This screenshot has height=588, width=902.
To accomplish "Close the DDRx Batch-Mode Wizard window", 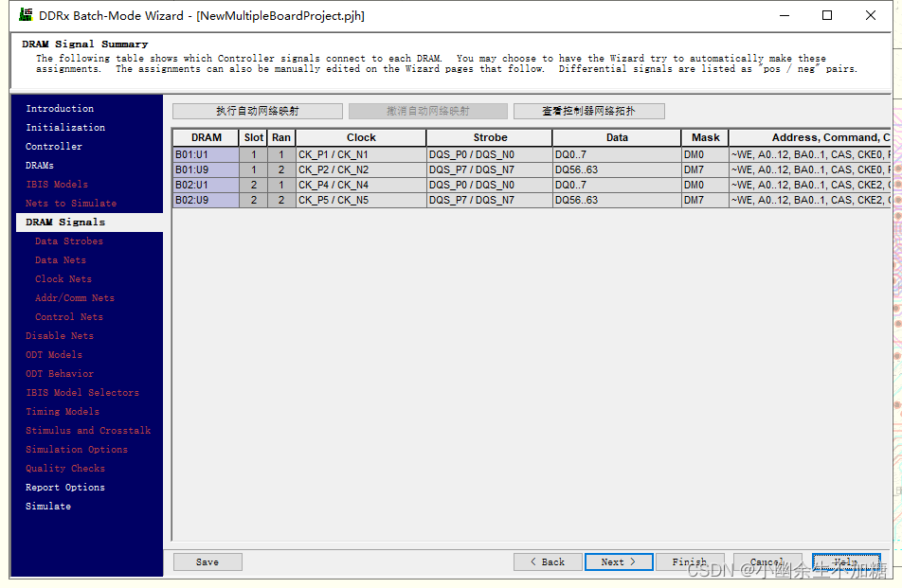I will click(x=871, y=15).
